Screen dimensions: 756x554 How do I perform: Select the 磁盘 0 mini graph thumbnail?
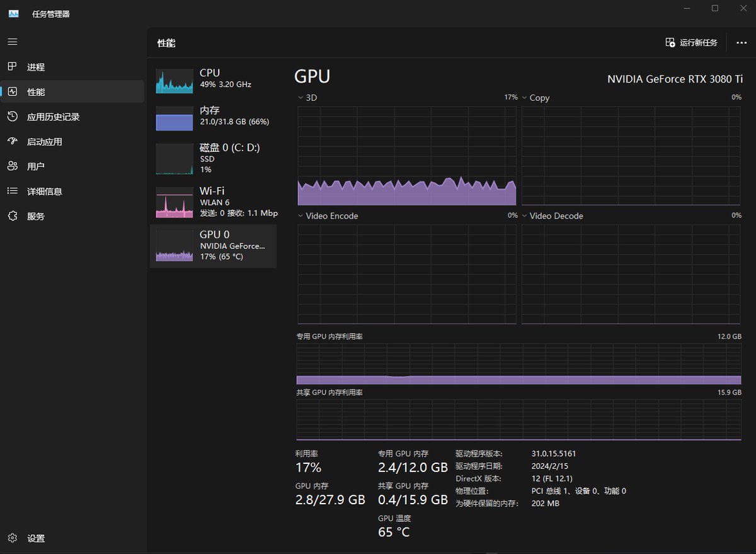click(175, 159)
